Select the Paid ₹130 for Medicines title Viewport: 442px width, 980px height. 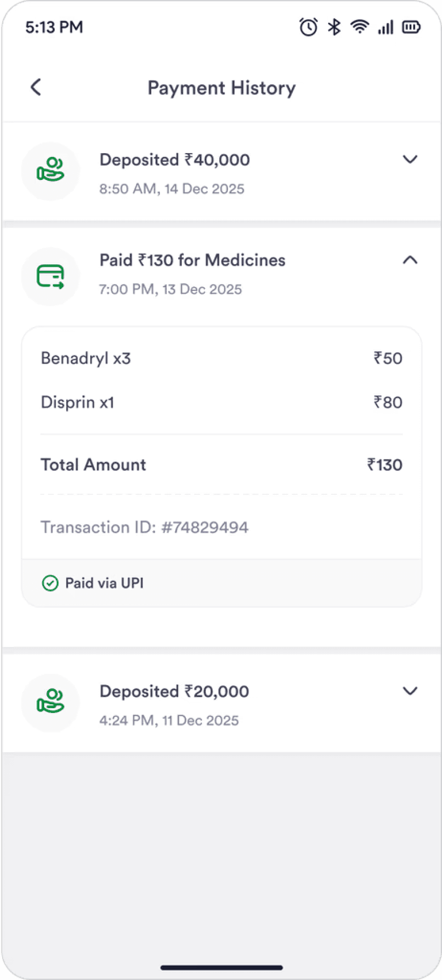click(192, 260)
